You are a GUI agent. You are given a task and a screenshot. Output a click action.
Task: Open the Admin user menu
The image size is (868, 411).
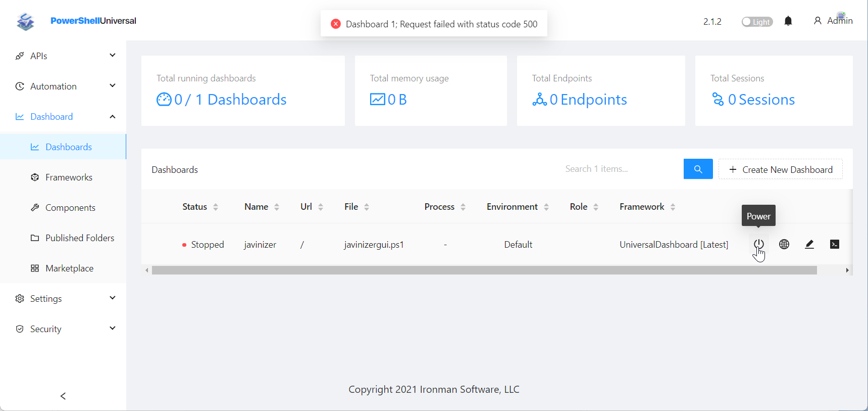pos(833,21)
